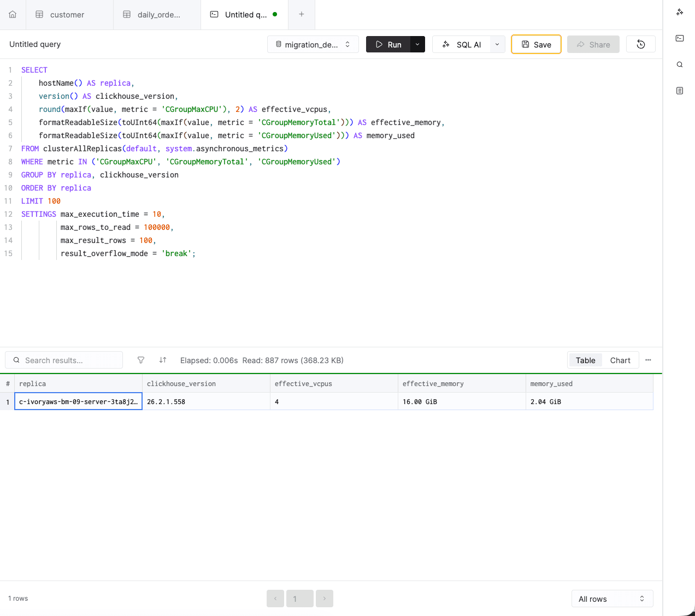
Task: Select the effective_vcpus value 4 cell
Action: (334, 401)
